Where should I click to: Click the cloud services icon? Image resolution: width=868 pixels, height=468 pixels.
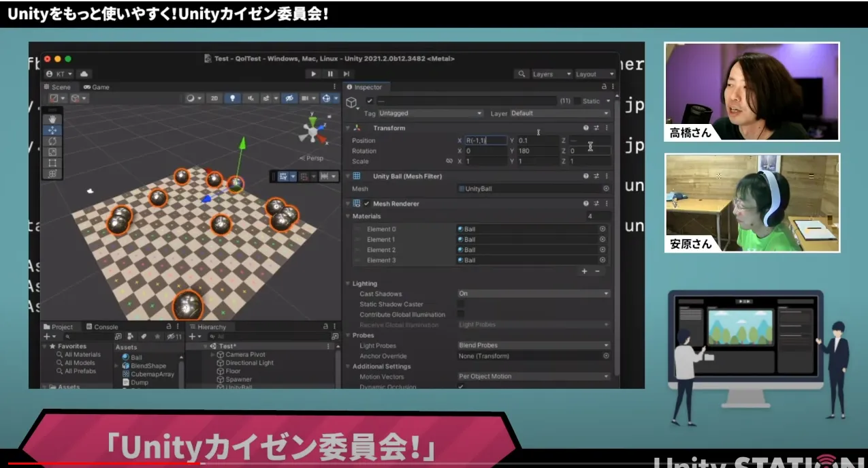(84, 74)
